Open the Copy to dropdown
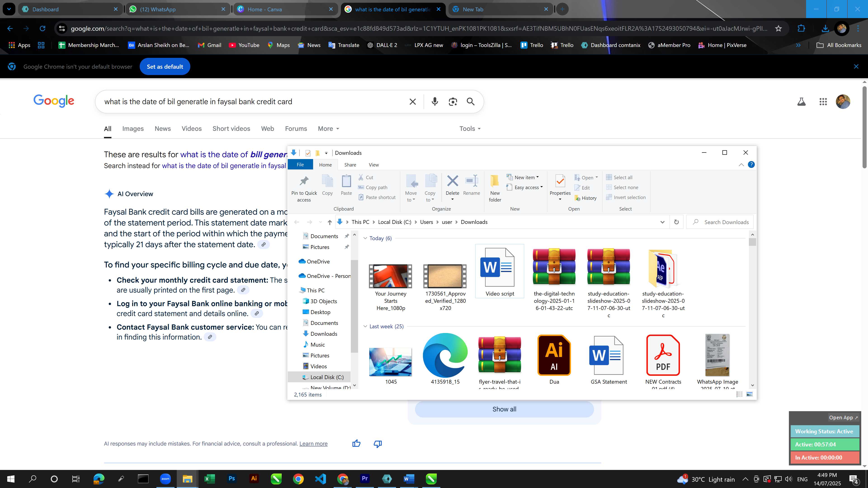Viewport: 868px width, 488px height. tap(430, 196)
